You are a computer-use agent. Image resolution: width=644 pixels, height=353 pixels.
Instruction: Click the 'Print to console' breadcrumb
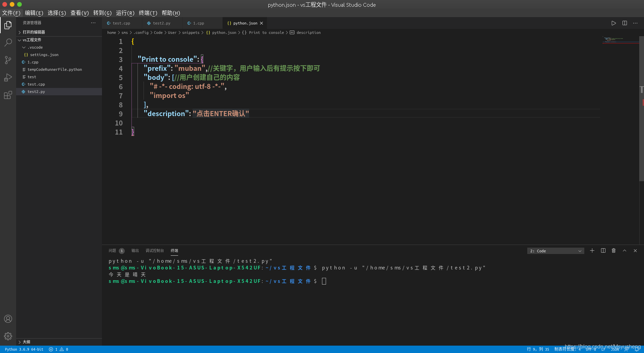pyautogui.click(x=266, y=33)
